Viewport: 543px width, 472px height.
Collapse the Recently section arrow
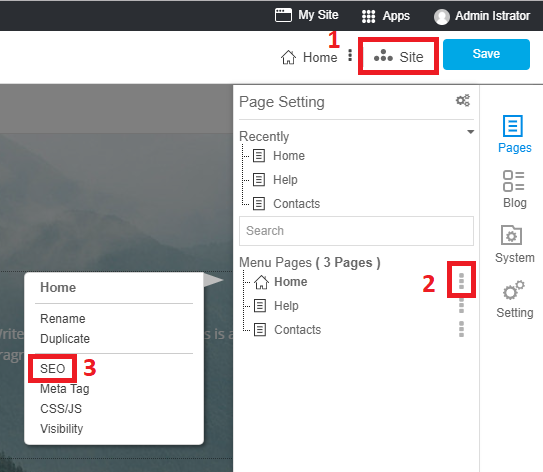pyautogui.click(x=470, y=132)
